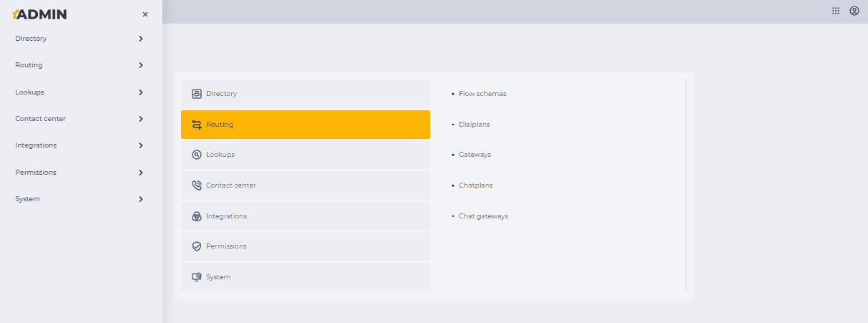
Task: Open the Flow schemas link
Action: (x=482, y=94)
